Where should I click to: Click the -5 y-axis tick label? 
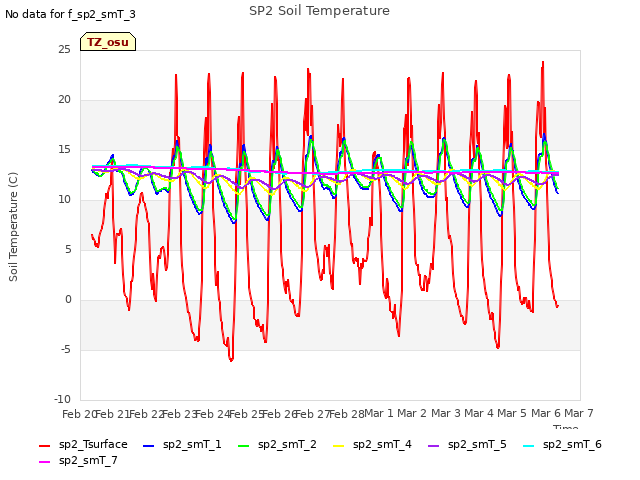click(65, 349)
